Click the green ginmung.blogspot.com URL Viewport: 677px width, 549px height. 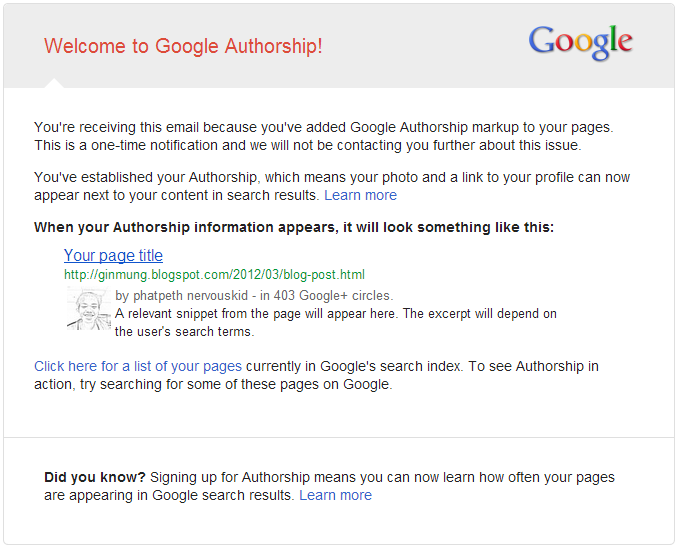214,274
